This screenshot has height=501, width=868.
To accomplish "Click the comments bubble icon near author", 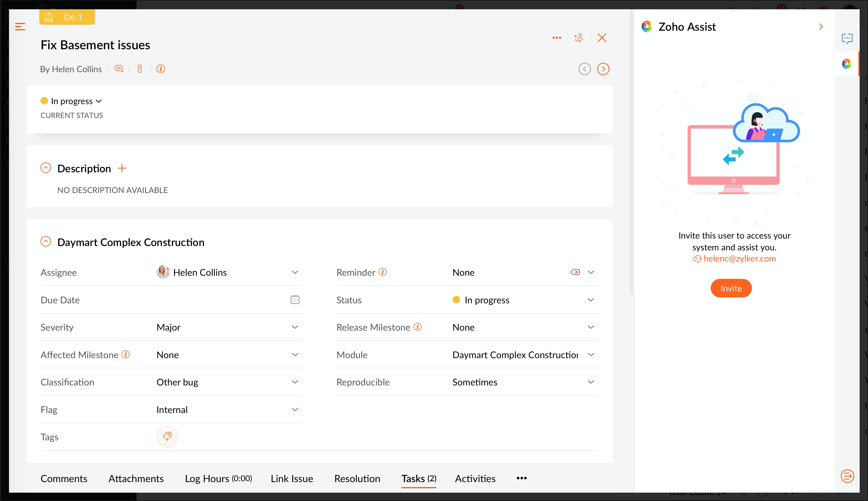I will (x=119, y=69).
